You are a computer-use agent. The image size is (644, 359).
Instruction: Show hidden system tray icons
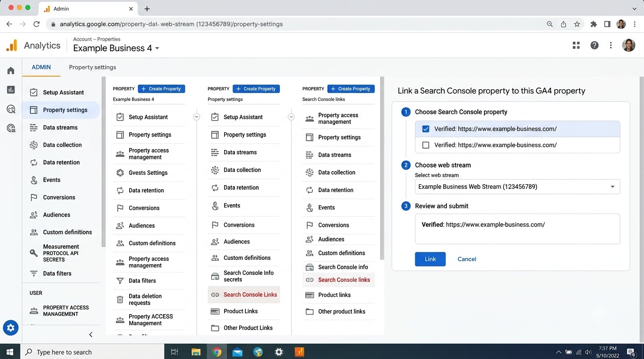[558, 352]
